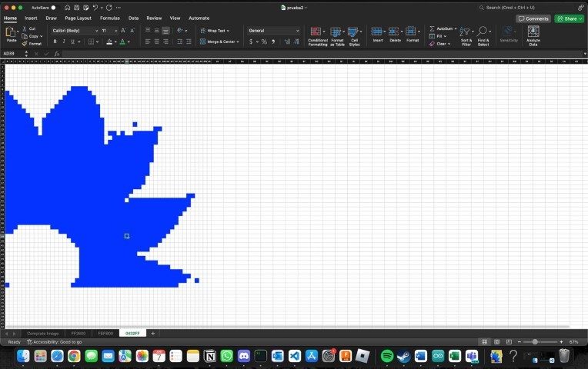Click the Analyze Data icon
Image resolution: width=588 pixels, height=369 pixels.
533,31
